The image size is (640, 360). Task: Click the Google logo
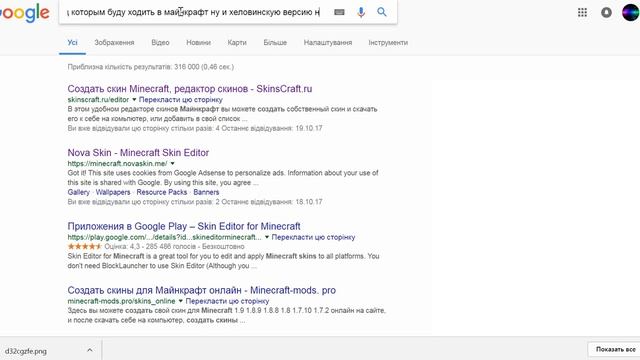(25, 13)
